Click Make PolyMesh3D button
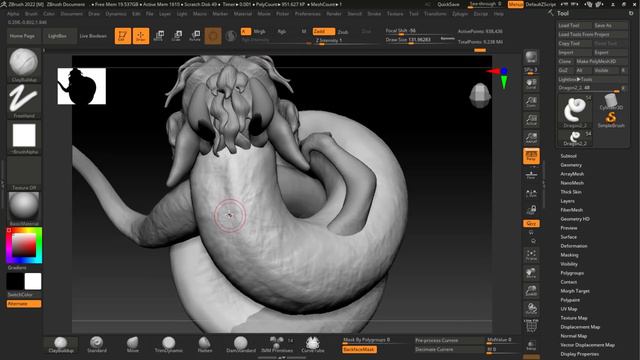This screenshot has height=360, width=640. [601, 61]
